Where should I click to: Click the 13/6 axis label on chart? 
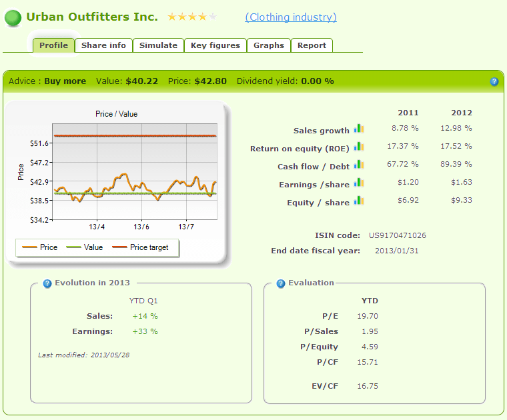(141, 227)
